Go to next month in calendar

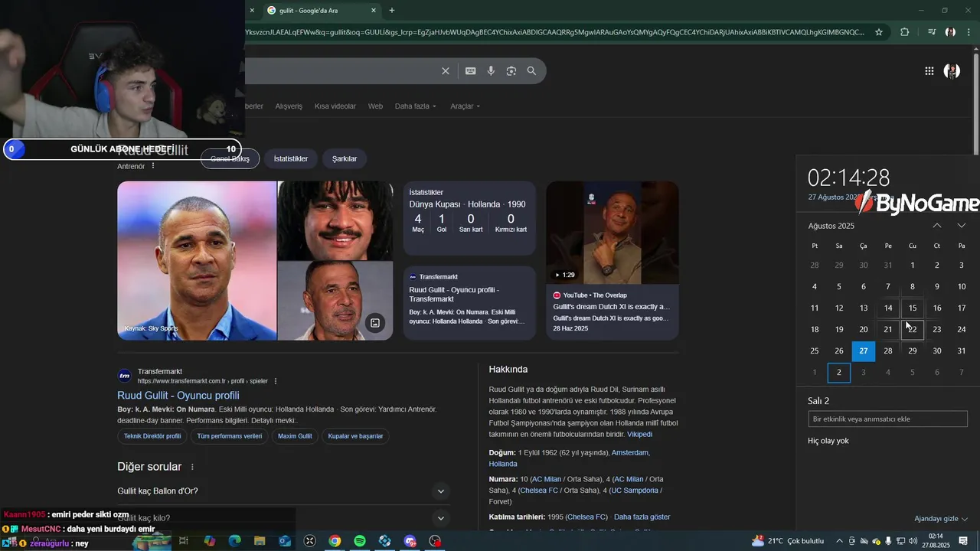pos(962,226)
